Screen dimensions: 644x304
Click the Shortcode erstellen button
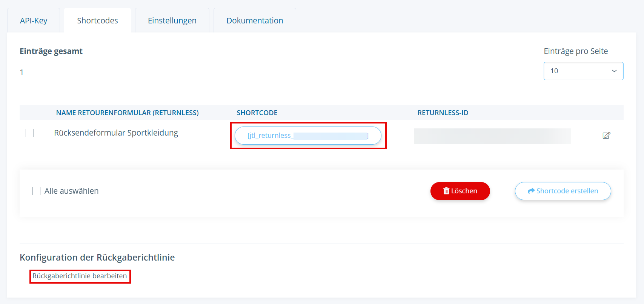point(563,191)
